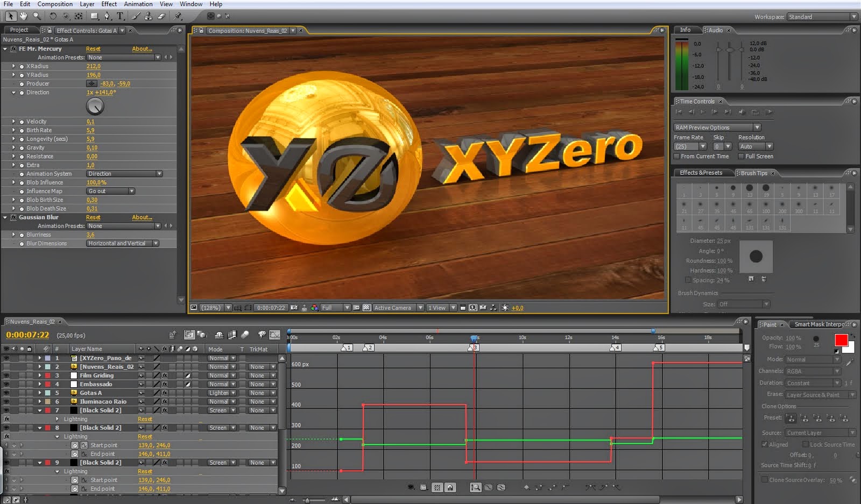Enable the From Current Time checkbox

click(676, 156)
